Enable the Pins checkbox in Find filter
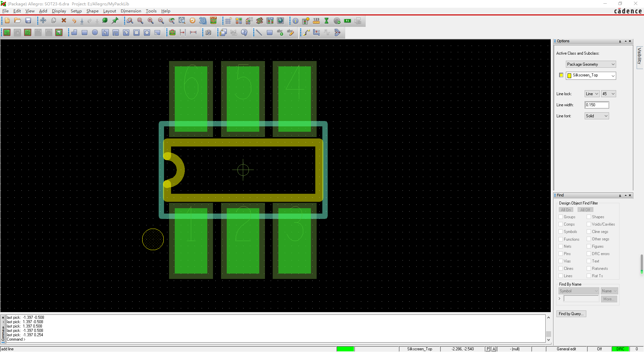The height and width of the screenshot is (352, 644). (x=560, y=254)
